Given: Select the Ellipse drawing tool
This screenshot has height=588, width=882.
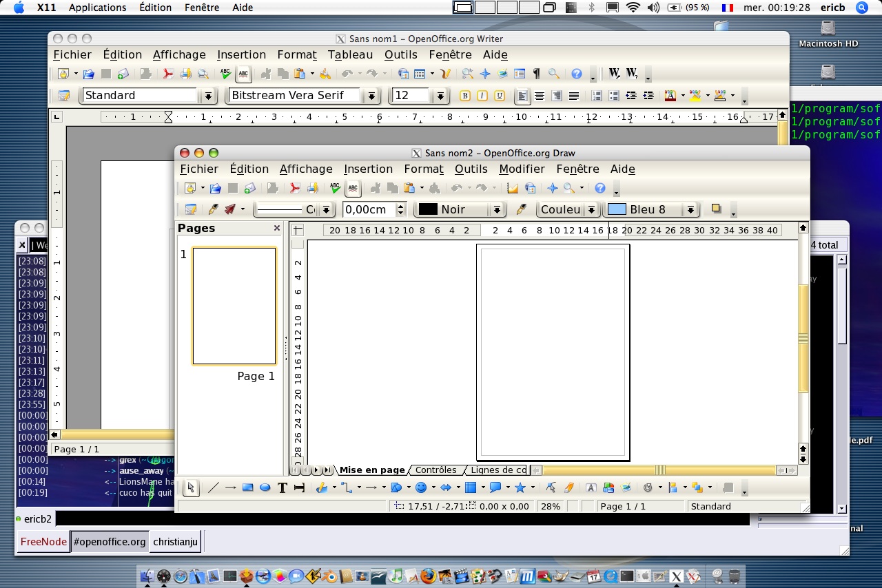Looking at the screenshot, I should (x=265, y=488).
